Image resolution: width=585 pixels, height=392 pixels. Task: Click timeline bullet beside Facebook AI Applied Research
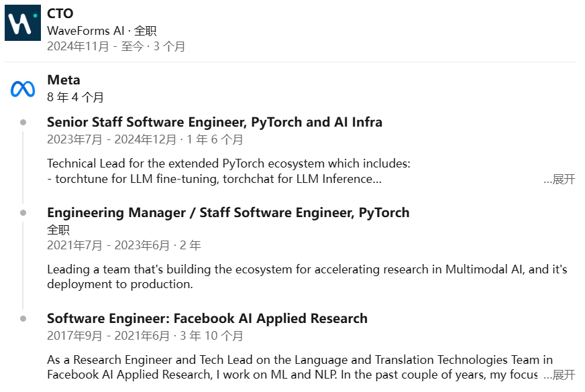pyautogui.click(x=23, y=318)
